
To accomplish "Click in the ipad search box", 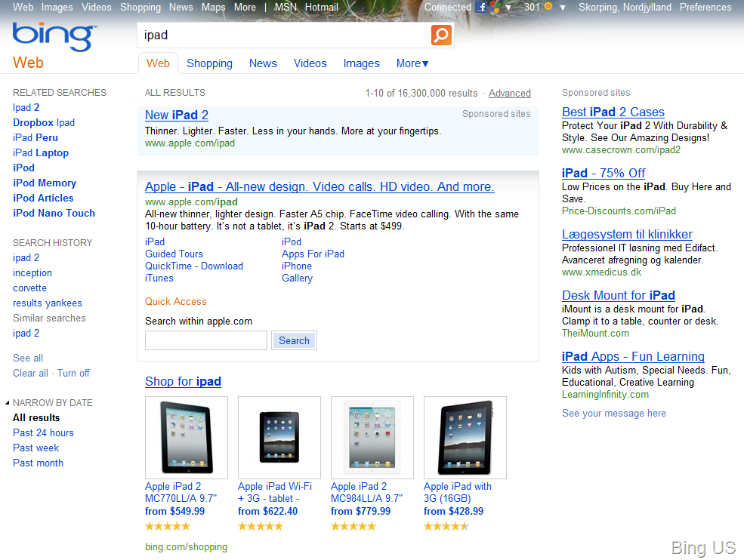I will pos(285,35).
